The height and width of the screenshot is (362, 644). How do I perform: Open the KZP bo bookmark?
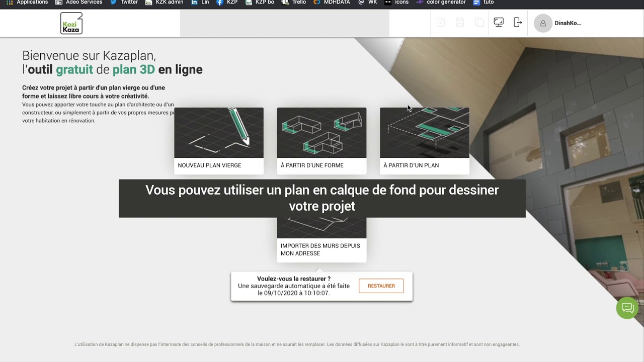click(x=260, y=3)
